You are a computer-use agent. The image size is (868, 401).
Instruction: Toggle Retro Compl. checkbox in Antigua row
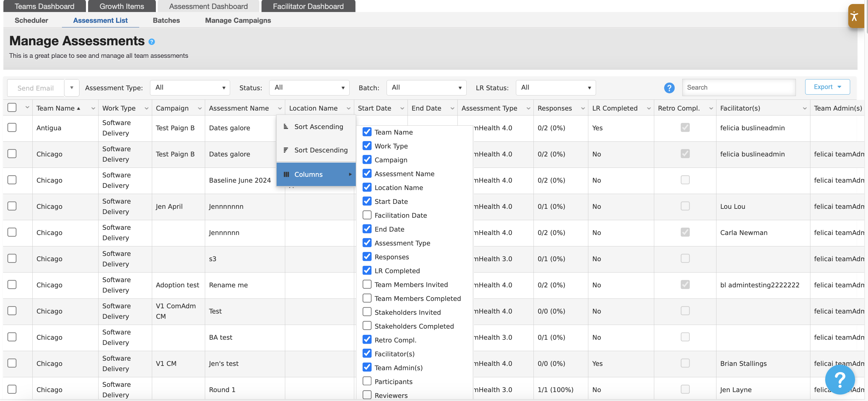point(685,128)
